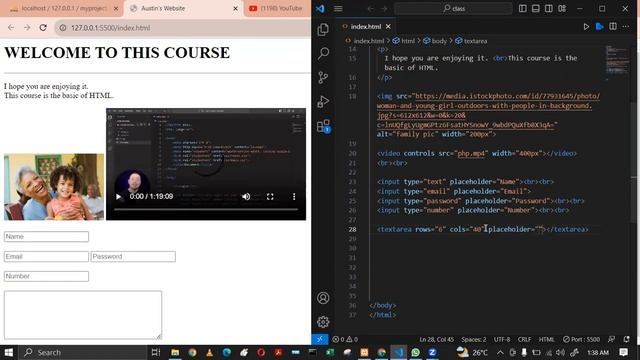The image size is (640, 360).
Task: Play the embedded video
Action: [119, 197]
